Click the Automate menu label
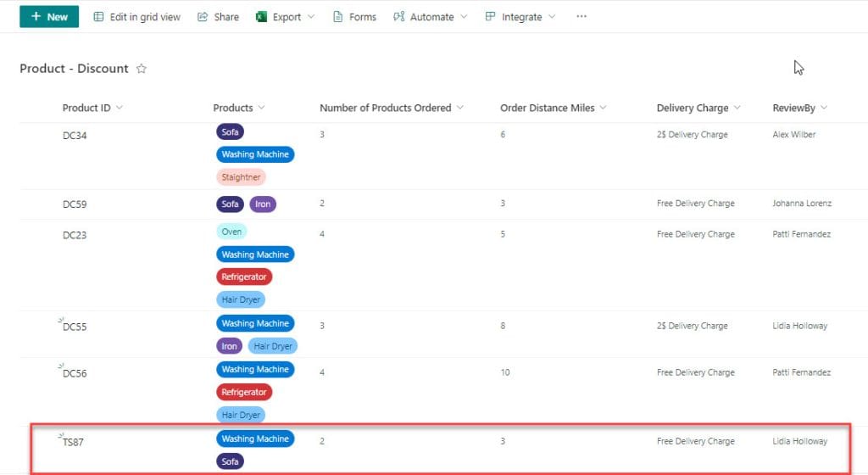The width and height of the screenshot is (868, 475). 431,17
